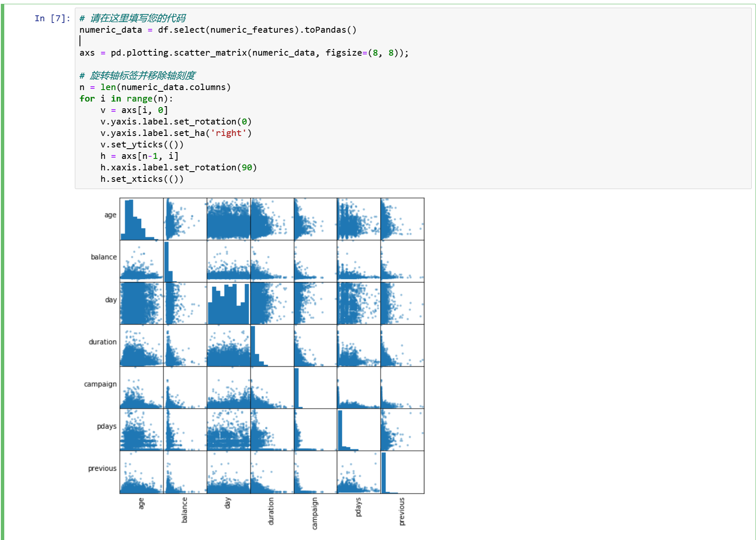Screen dimensions: 756x540
Task: Click the day column label below the plot
Action: point(227,503)
